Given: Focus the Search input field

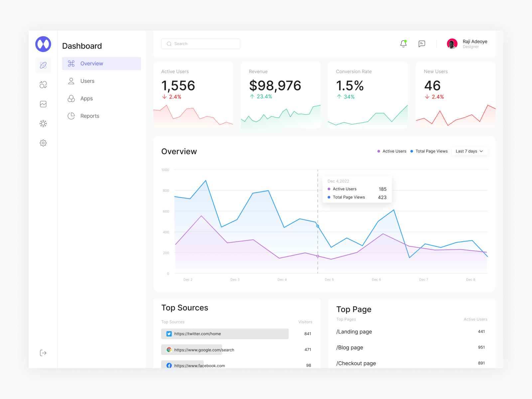Looking at the screenshot, I should [201, 44].
